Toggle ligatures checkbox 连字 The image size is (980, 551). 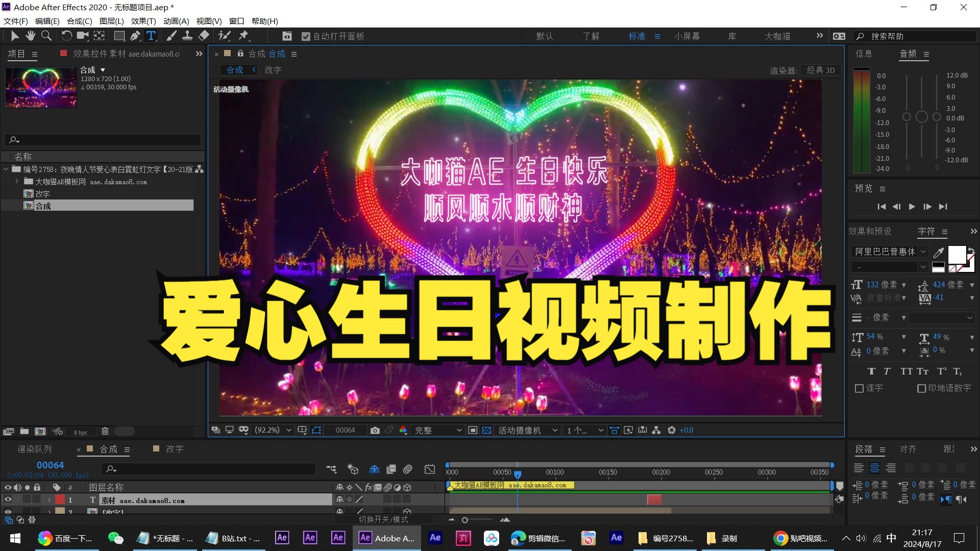pos(859,388)
